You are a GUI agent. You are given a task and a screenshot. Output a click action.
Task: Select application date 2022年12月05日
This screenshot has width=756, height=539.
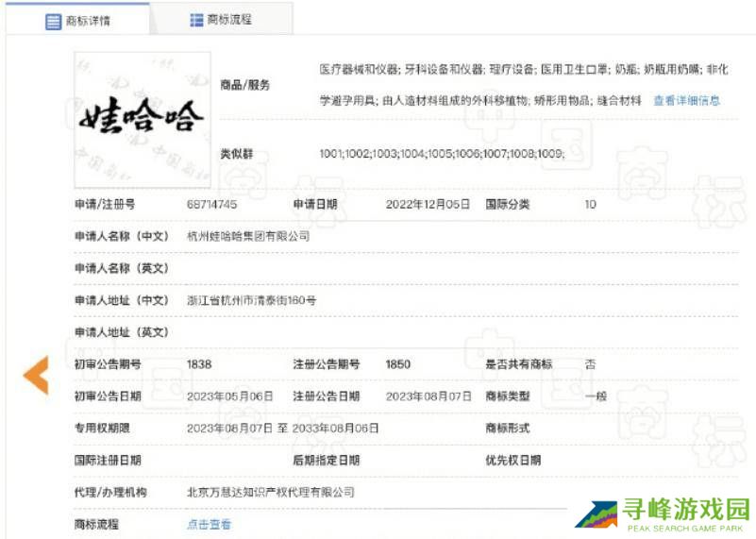(x=428, y=205)
